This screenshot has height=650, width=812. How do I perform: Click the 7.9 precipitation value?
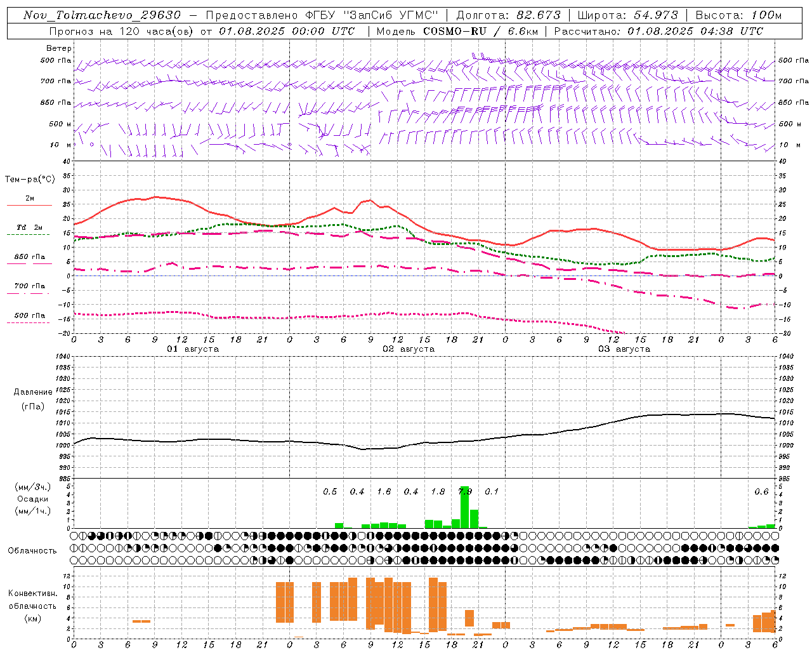tap(465, 492)
